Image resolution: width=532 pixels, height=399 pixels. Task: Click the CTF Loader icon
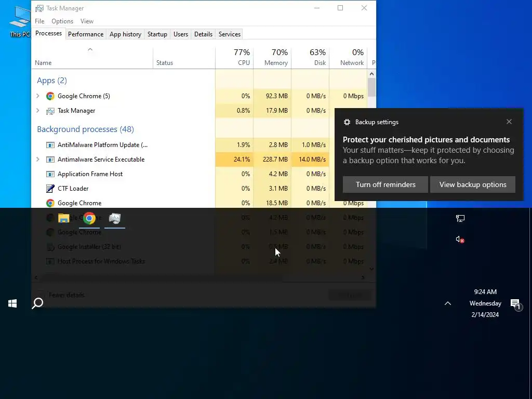click(x=50, y=188)
